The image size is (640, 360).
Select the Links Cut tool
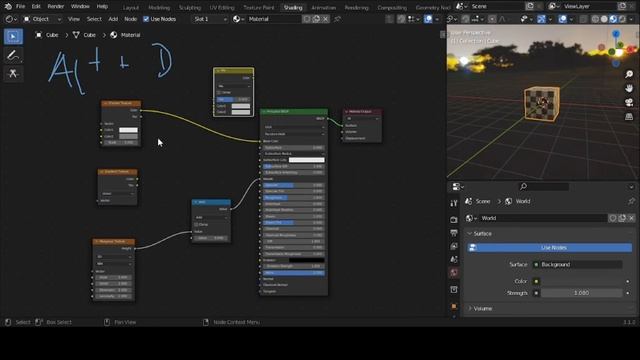[x=13, y=73]
